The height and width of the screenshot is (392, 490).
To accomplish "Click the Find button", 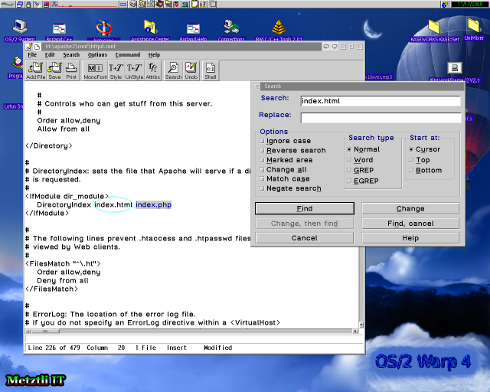I will coord(305,209).
